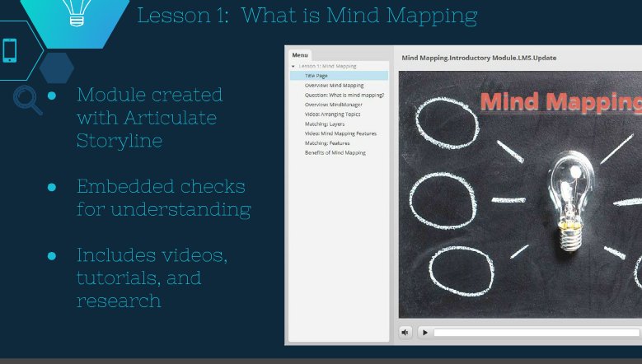Collapse the Lesson 1: Mind Mapping section
This screenshot has width=642, height=364.
pos(293,66)
